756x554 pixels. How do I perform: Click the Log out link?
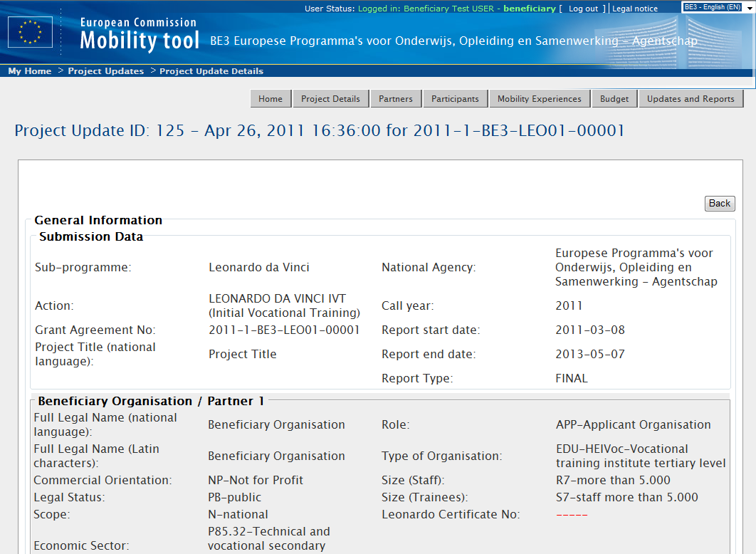tap(583, 9)
